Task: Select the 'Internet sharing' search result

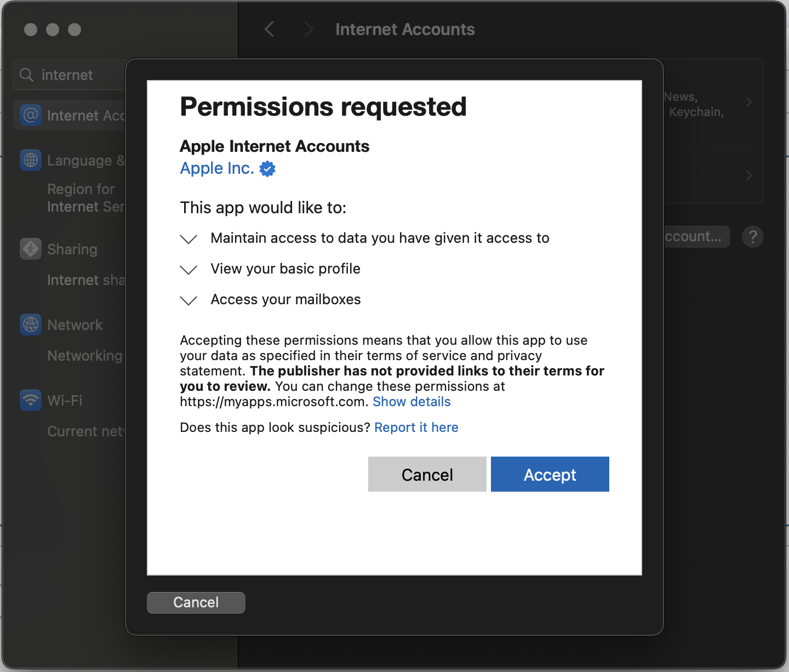Action: 85,280
